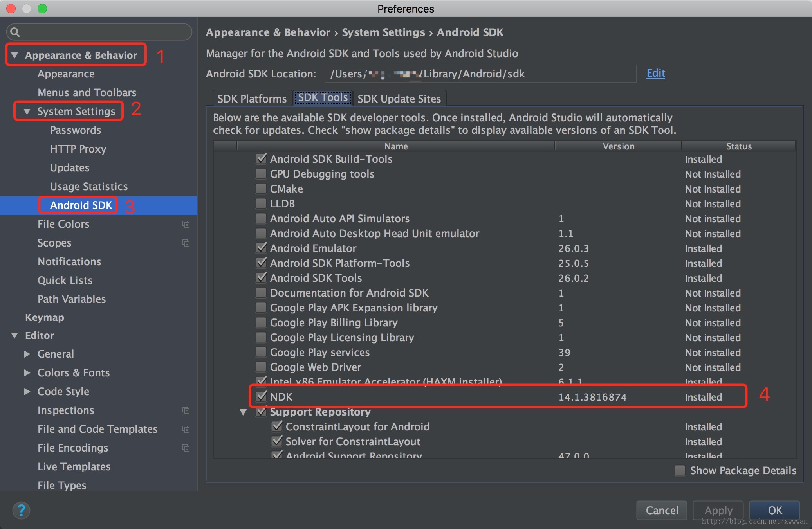The image size is (812, 529).
Task: Sort by the Name column header
Action: (396, 146)
